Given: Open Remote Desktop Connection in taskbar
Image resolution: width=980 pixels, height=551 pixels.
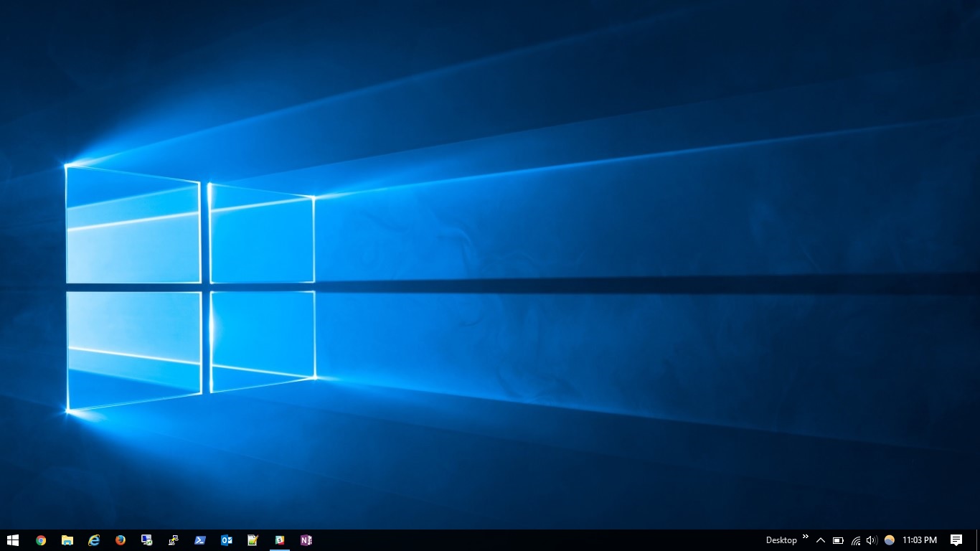Looking at the screenshot, I should [x=147, y=540].
